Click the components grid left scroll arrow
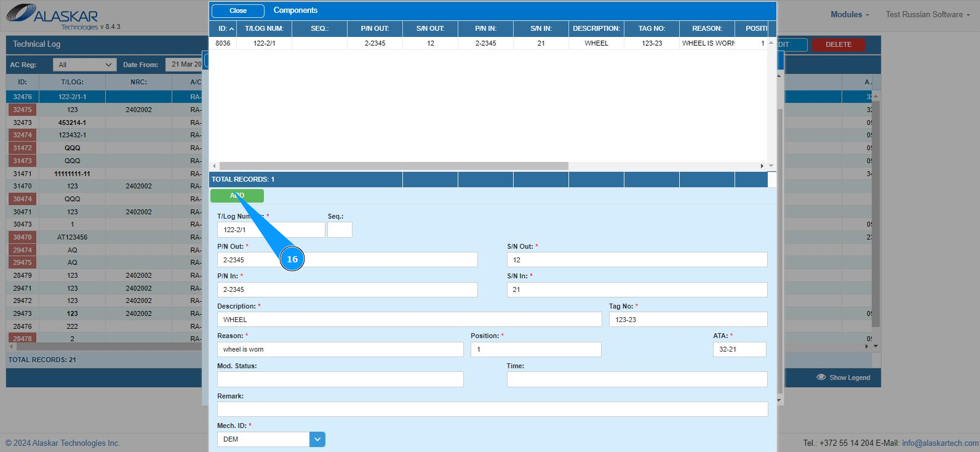980x452 pixels. tap(214, 166)
